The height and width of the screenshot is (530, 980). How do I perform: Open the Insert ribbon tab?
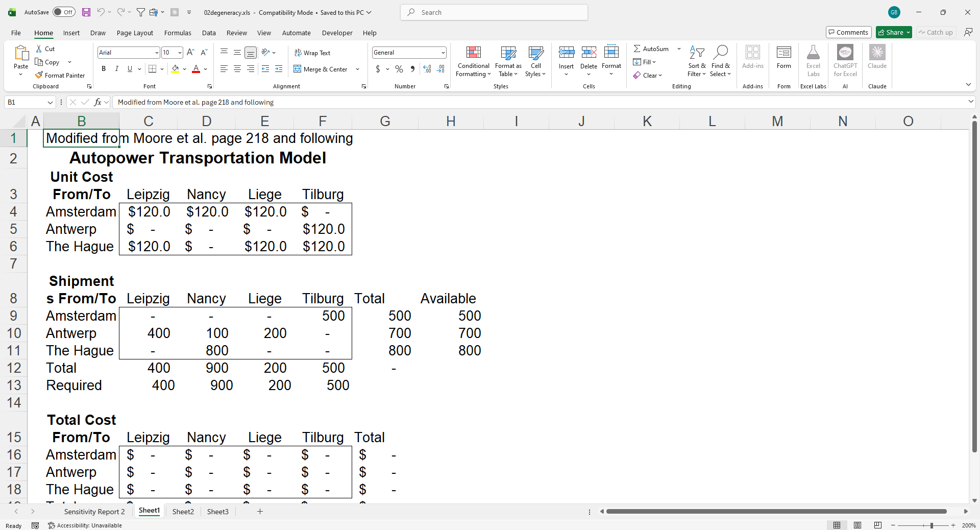[71, 33]
